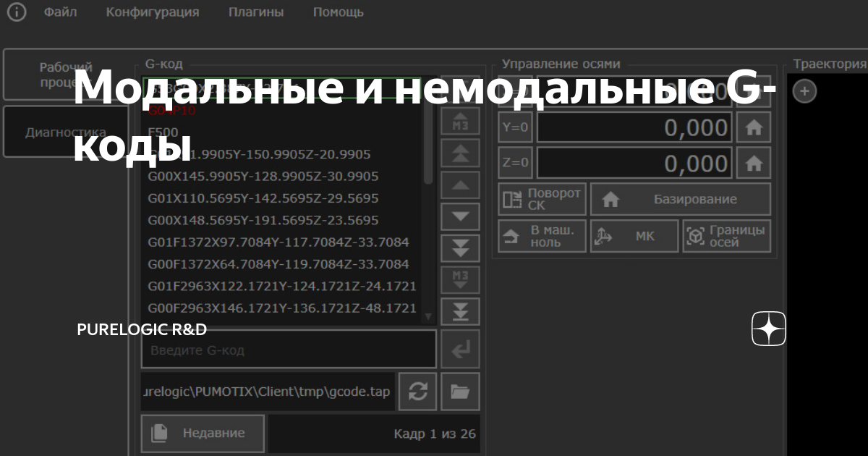The height and width of the screenshot is (456, 868).
Task: Click the Y axis coordinate value field
Action: [634, 128]
